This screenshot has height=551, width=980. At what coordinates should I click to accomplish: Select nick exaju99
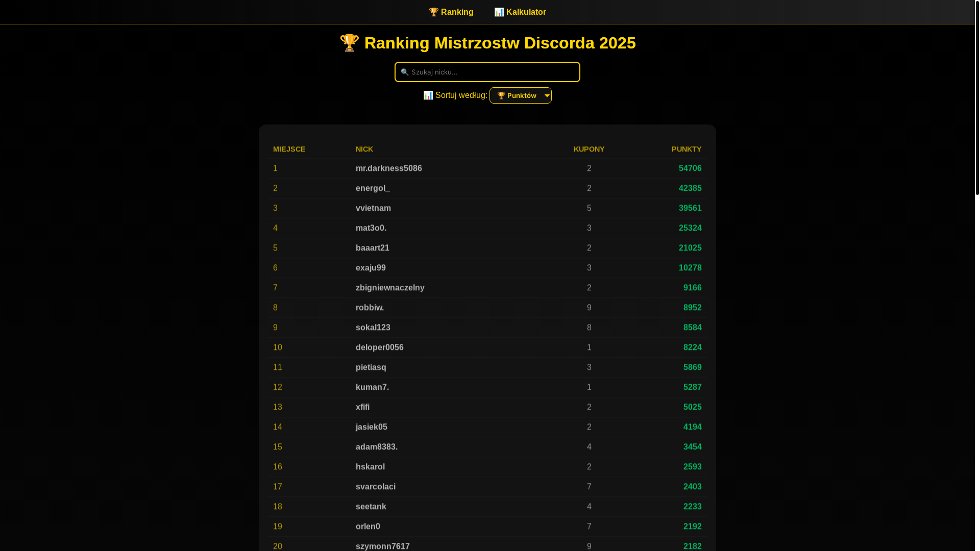(x=371, y=268)
